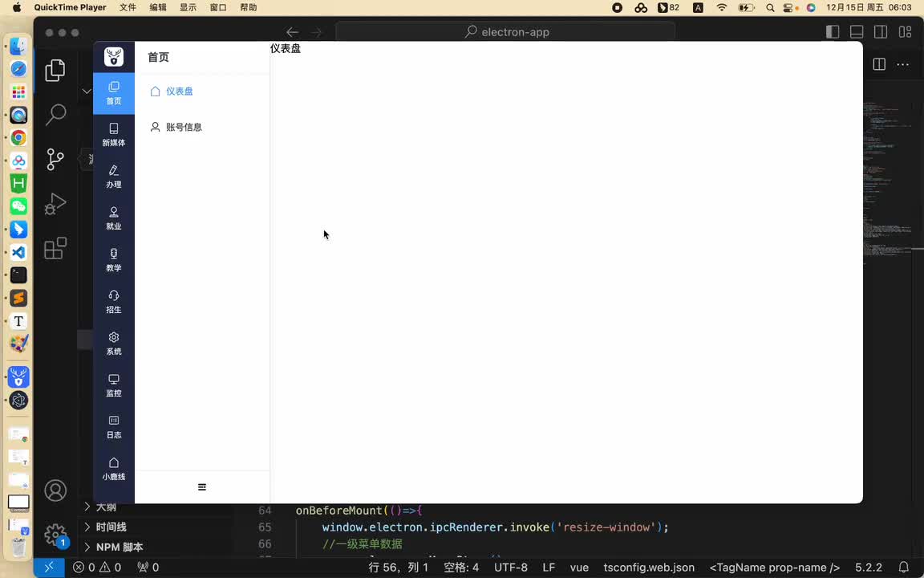The width and height of the screenshot is (924, 578).
Task: Open the QuickTime Player menu
Action: click(70, 8)
